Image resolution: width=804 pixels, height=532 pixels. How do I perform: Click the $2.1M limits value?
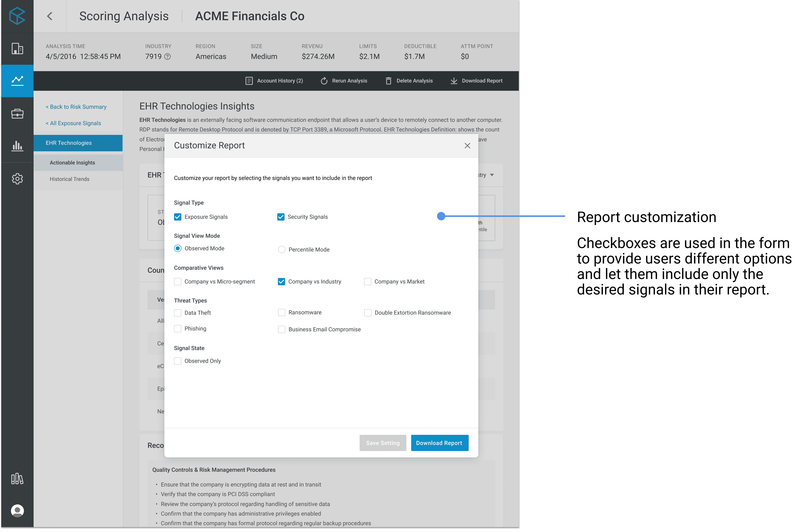point(369,57)
